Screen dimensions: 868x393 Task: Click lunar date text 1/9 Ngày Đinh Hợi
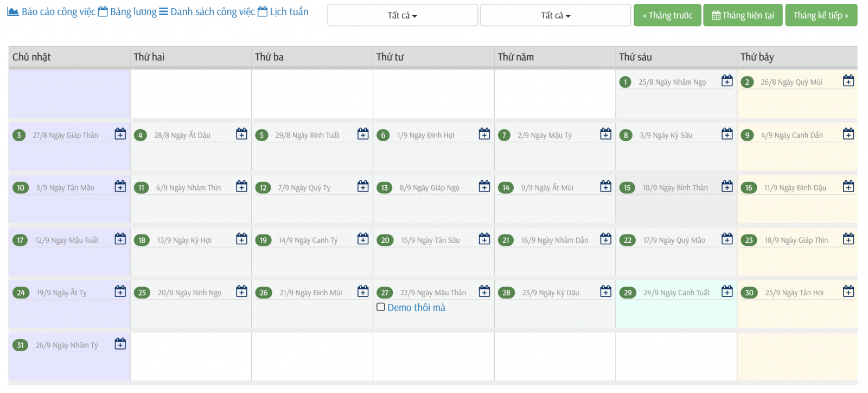click(x=425, y=135)
